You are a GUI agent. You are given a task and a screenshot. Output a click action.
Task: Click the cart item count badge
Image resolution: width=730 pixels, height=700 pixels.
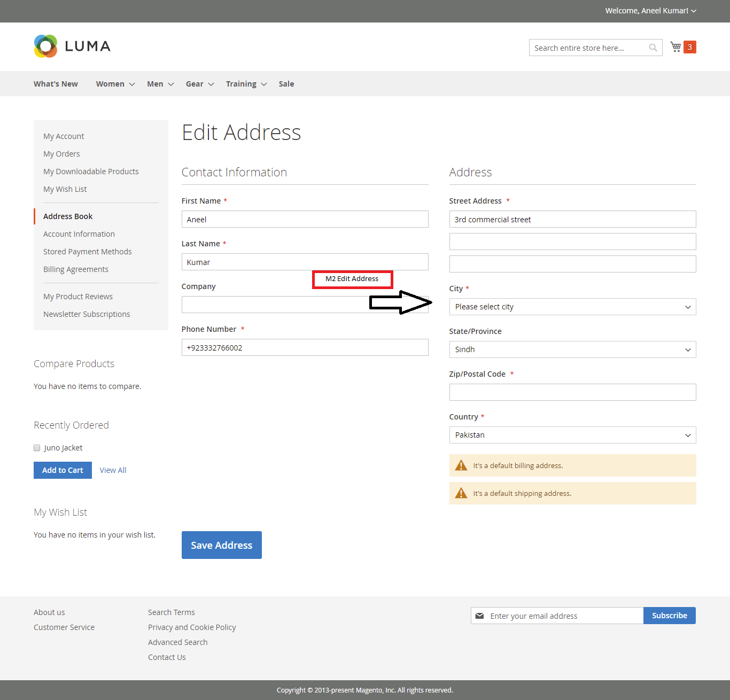[x=690, y=47]
